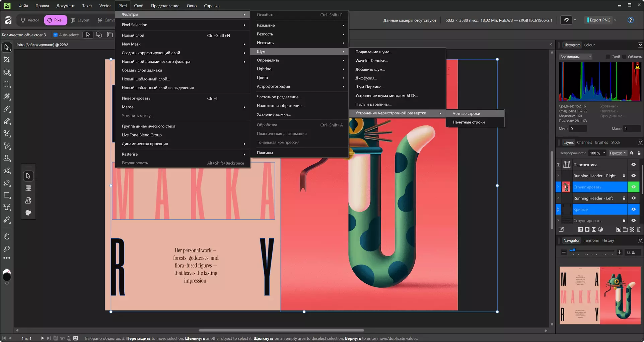Toggle the Auto-select checkbox
The width and height of the screenshot is (644, 342).
[56, 35]
